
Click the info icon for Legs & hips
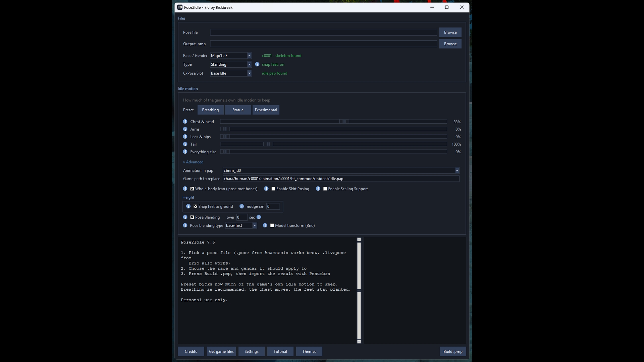click(x=185, y=137)
